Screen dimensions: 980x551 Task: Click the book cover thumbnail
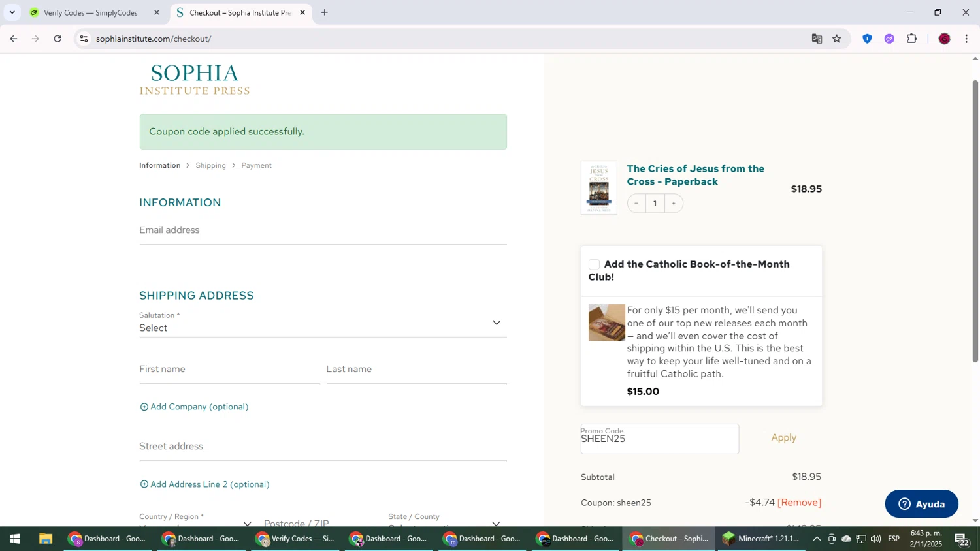(x=598, y=187)
